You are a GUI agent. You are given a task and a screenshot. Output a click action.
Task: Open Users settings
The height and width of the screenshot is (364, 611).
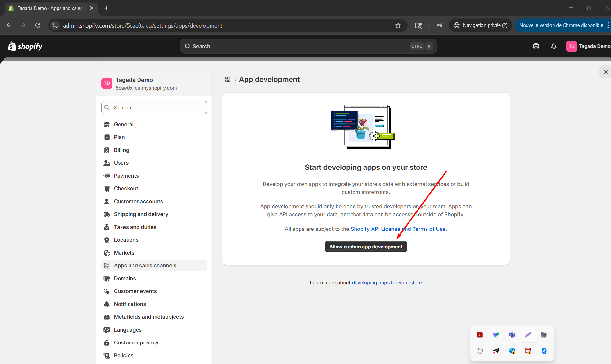pos(154,163)
